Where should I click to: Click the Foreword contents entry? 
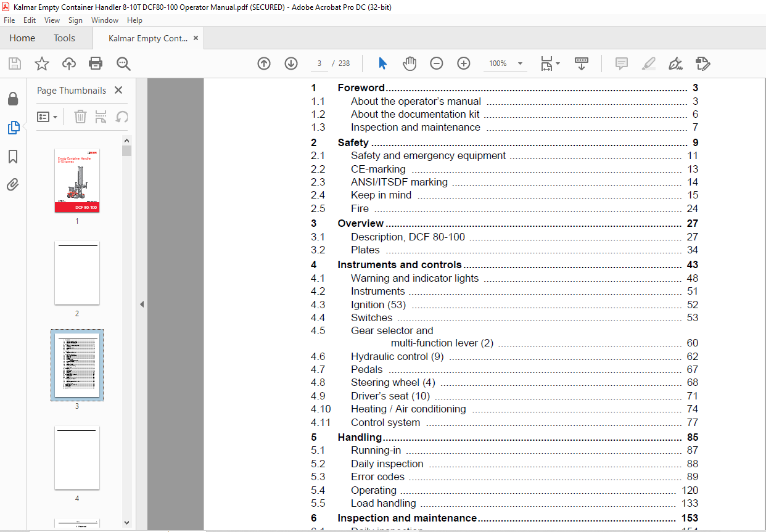click(361, 88)
